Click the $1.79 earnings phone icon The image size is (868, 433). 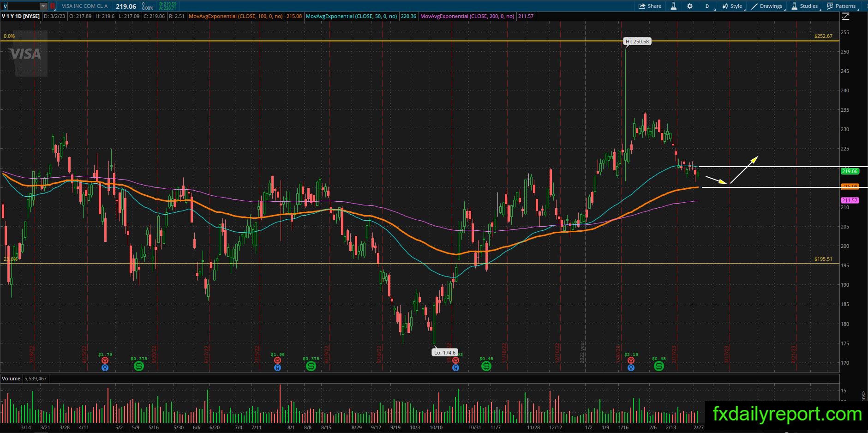tap(105, 361)
